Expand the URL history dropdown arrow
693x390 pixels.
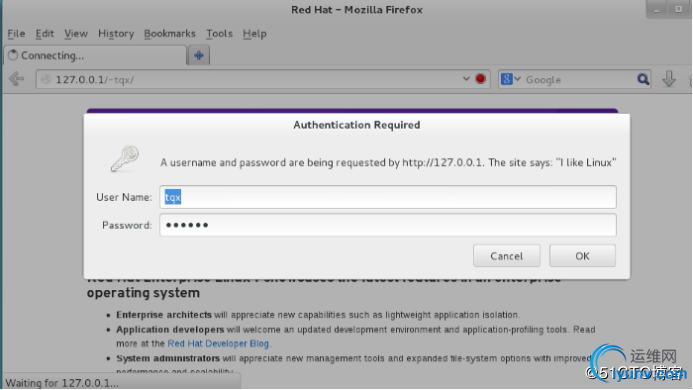[466, 79]
